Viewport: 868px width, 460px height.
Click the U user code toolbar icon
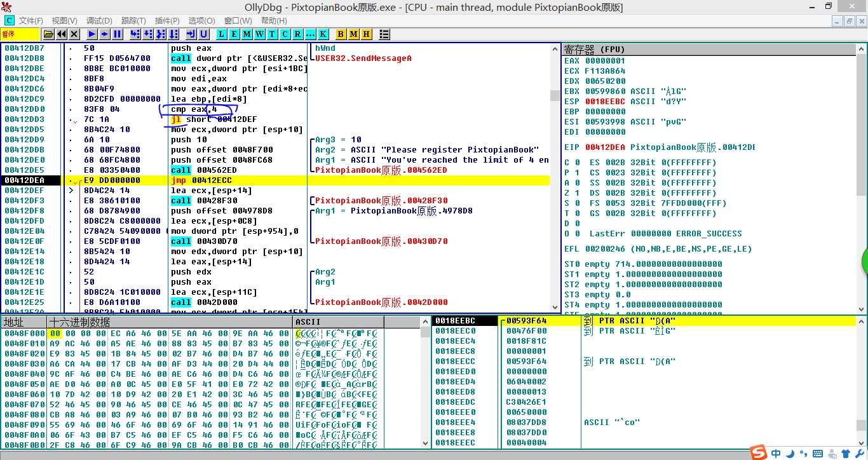(204, 34)
